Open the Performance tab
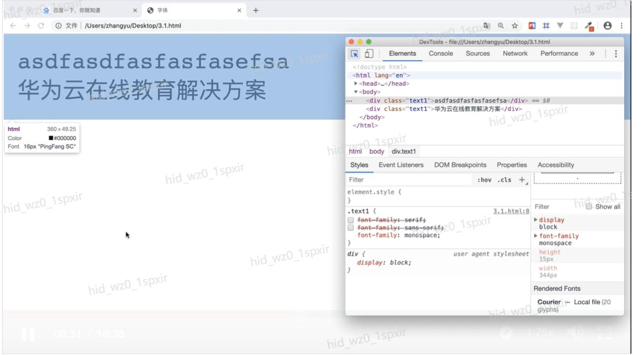 [559, 54]
